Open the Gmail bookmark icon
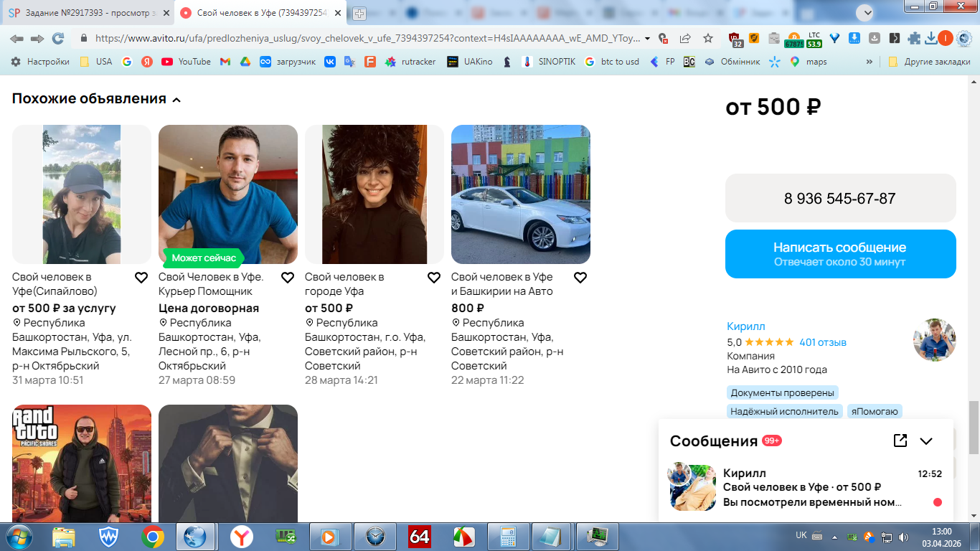 (225, 62)
